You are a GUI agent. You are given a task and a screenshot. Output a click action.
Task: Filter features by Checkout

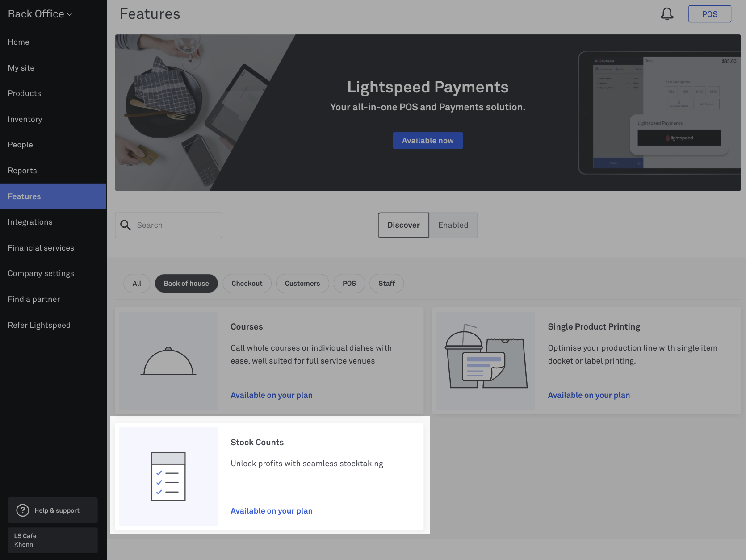click(247, 284)
